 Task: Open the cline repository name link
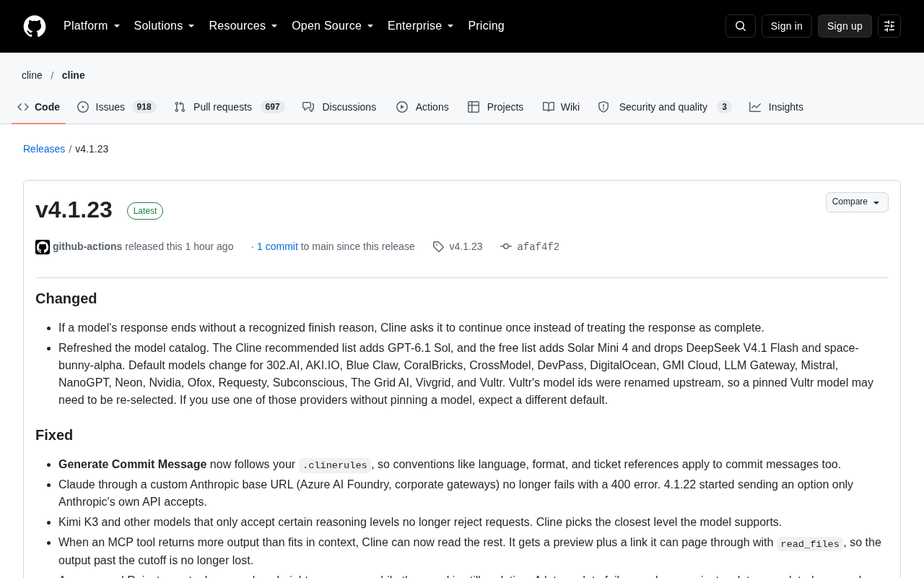click(74, 75)
